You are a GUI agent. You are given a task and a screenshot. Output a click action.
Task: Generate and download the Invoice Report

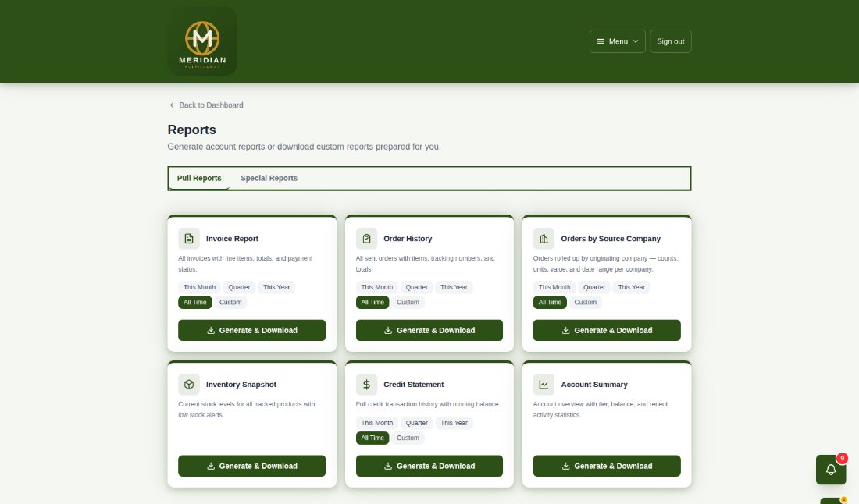252,331
